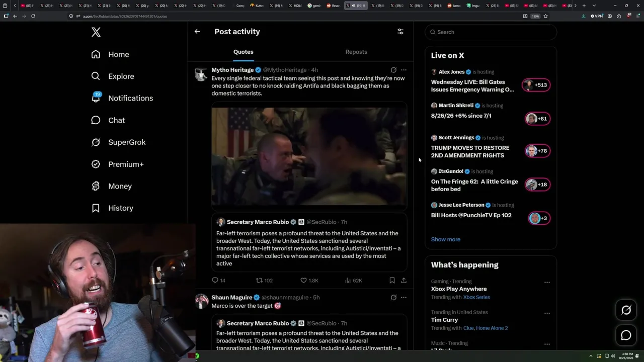This screenshot has height=362, width=644.
Task: Open the Home Alone 2 trending link
Action: [492, 328]
